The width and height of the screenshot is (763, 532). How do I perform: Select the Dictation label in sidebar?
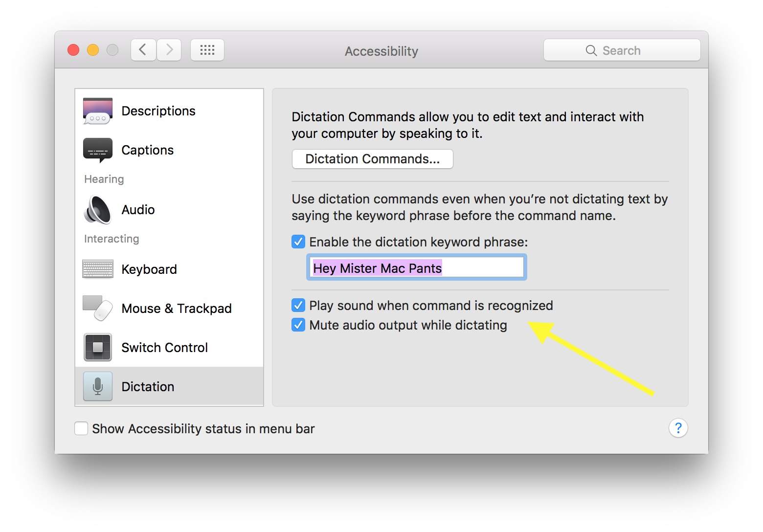click(x=148, y=387)
